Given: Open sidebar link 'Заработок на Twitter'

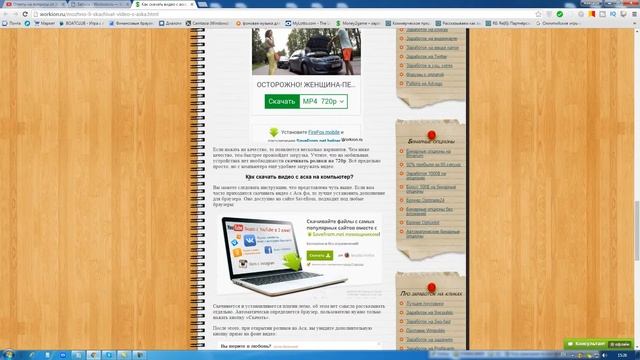Looking at the screenshot, I should 427,56.
